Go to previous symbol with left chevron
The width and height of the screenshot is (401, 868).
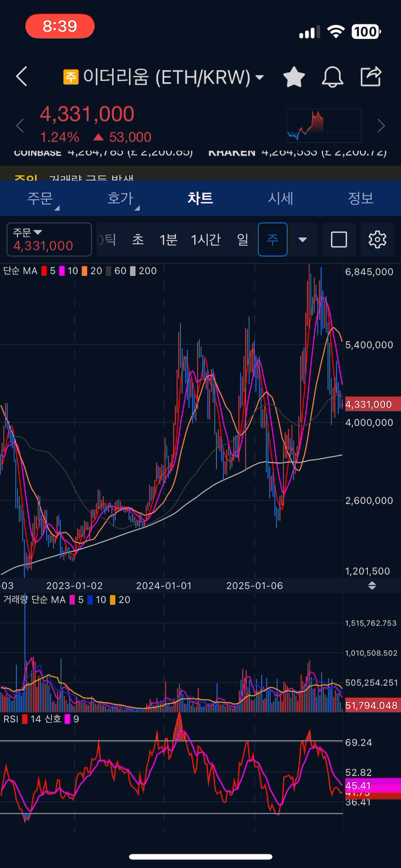click(x=20, y=126)
